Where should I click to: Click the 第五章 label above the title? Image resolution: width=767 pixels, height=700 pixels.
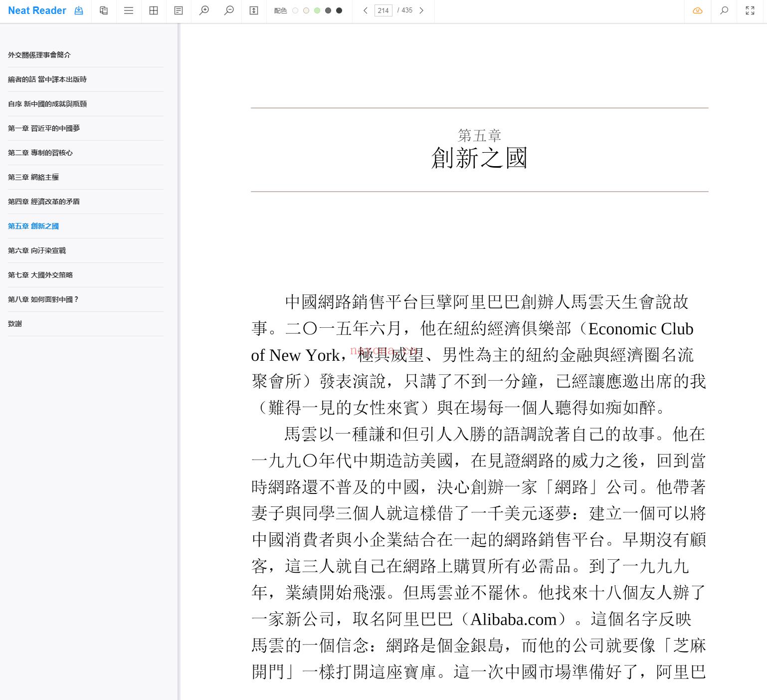pyautogui.click(x=479, y=135)
